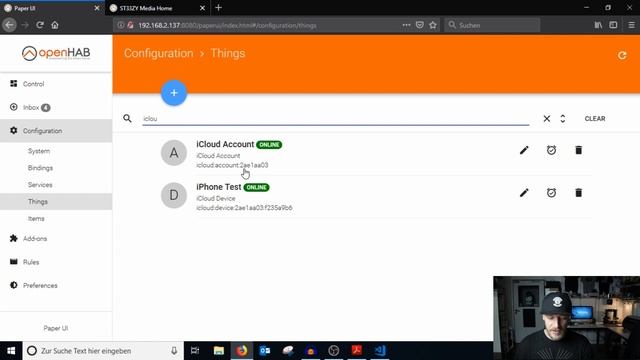The image size is (640, 360).
Task: Bookmark this page with star icon
Action: (433, 25)
